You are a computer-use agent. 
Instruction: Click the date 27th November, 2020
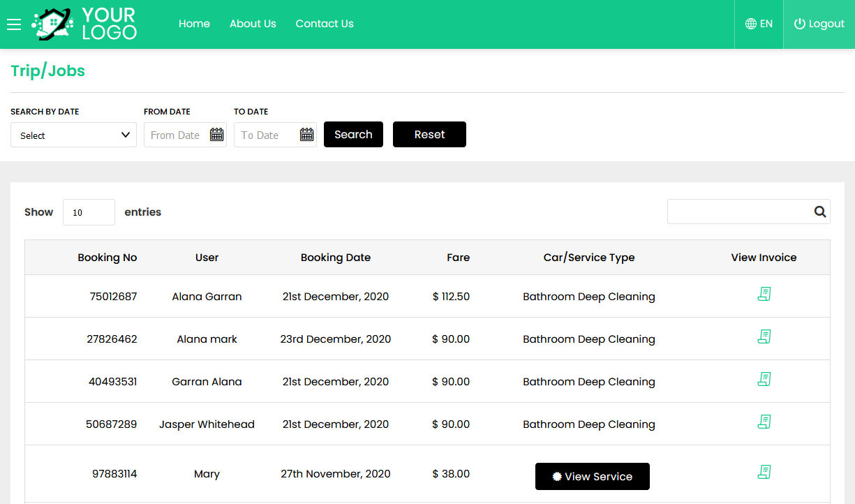coord(336,474)
